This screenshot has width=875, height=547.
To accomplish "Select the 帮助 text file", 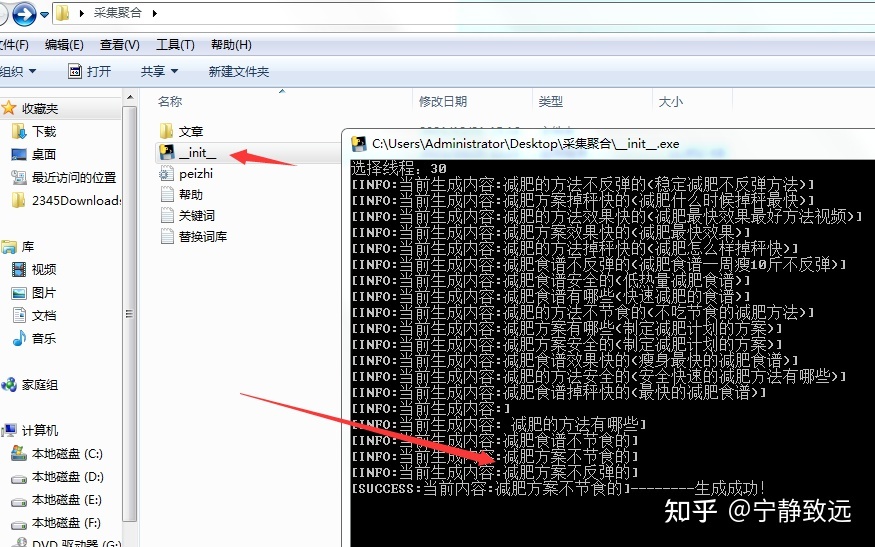I will tap(181, 195).
